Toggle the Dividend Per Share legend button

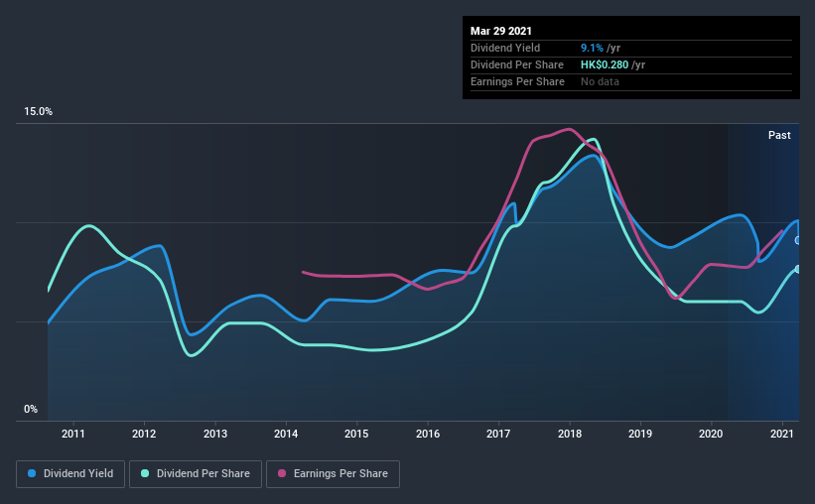click(x=196, y=474)
